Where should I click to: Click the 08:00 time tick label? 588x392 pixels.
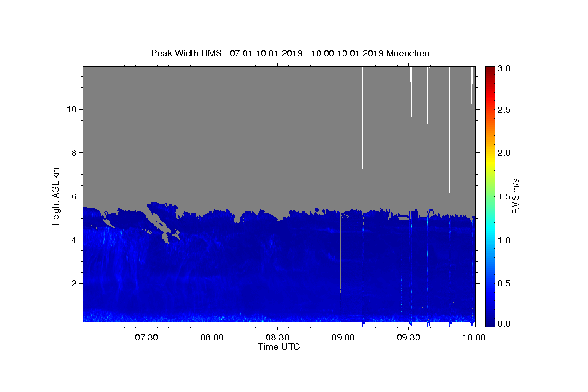coord(212,338)
